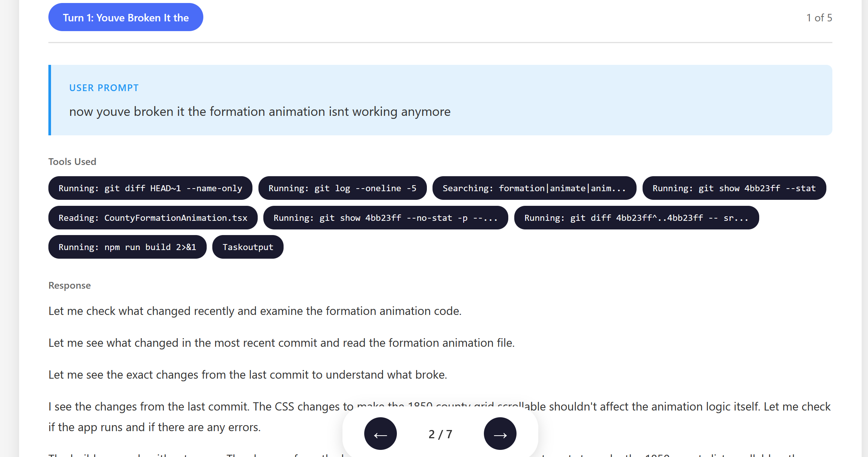The height and width of the screenshot is (457, 868).
Task: Click the git log --oneline -5 chip
Action: tap(342, 188)
